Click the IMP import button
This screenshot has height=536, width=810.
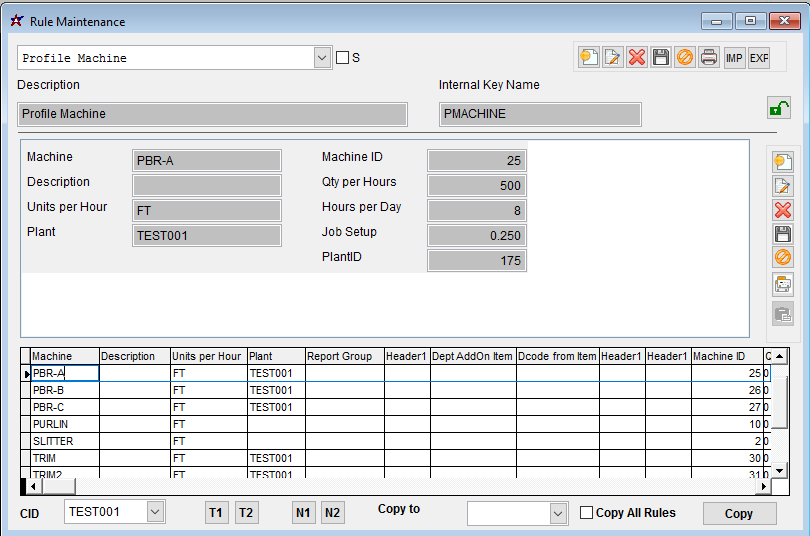(735, 57)
